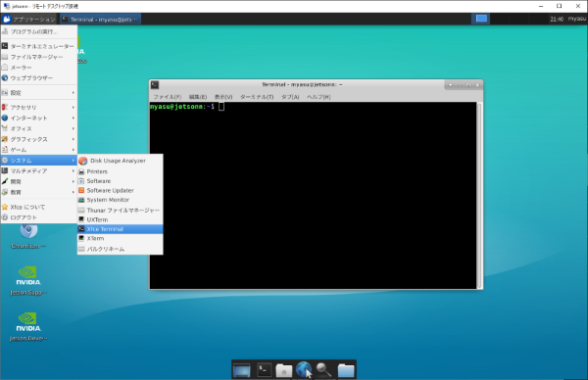This screenshot has height=380, width=588.
Task: Click the Remote Desktop title bar icon
Action: pyautogui.click(x=7, y=6)
